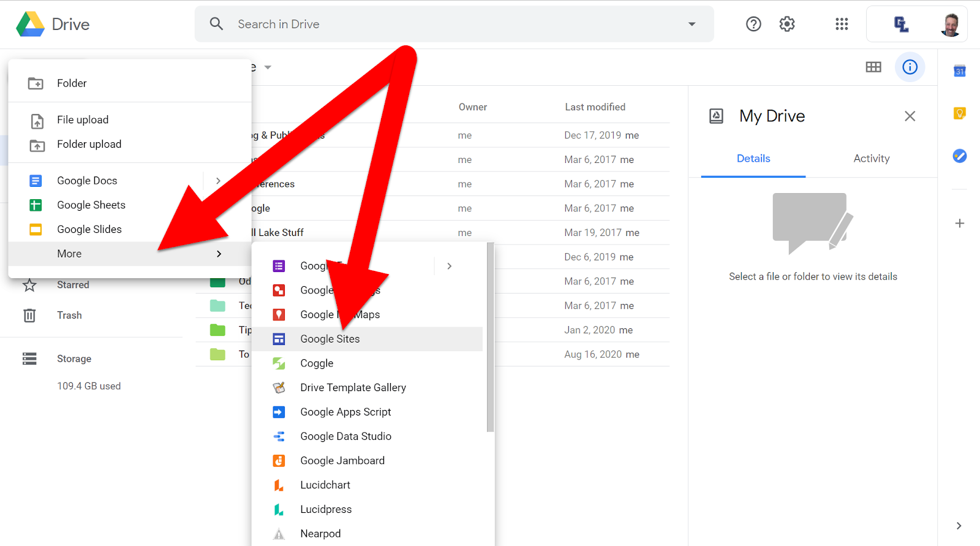Select Google Sites in the submenu
The width and height of the screenshot is (980, 546).
(367, 339)
